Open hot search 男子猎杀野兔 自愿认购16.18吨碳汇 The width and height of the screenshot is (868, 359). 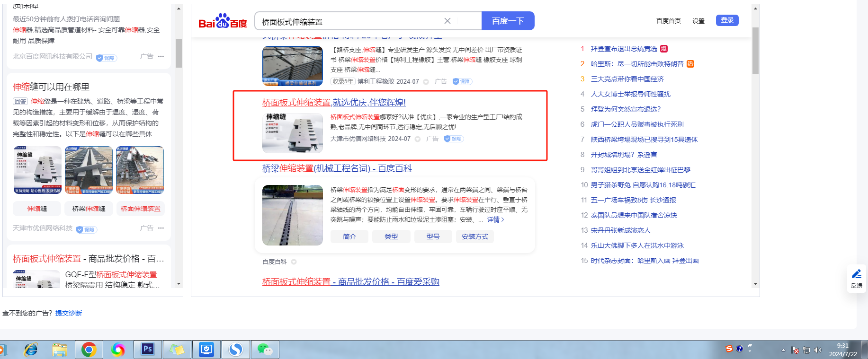tap(643, 185)
